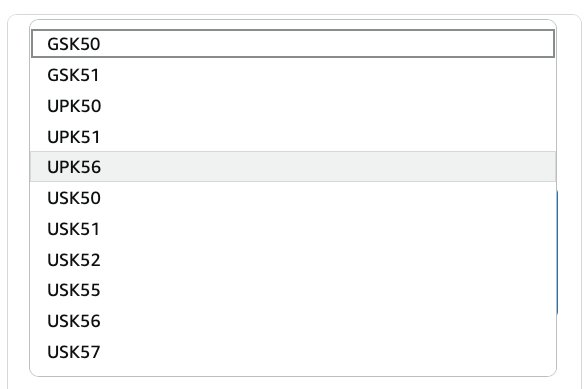Image resolution: width=584 pixels, height=389 pixels.
Task: Choose USK50 from the options
Action: (293, 197)
